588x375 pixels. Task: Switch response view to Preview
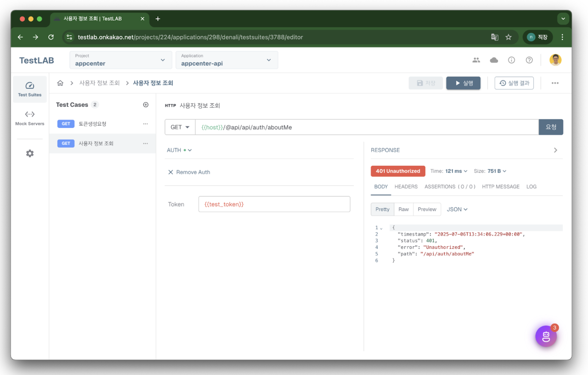coord(427,209)
